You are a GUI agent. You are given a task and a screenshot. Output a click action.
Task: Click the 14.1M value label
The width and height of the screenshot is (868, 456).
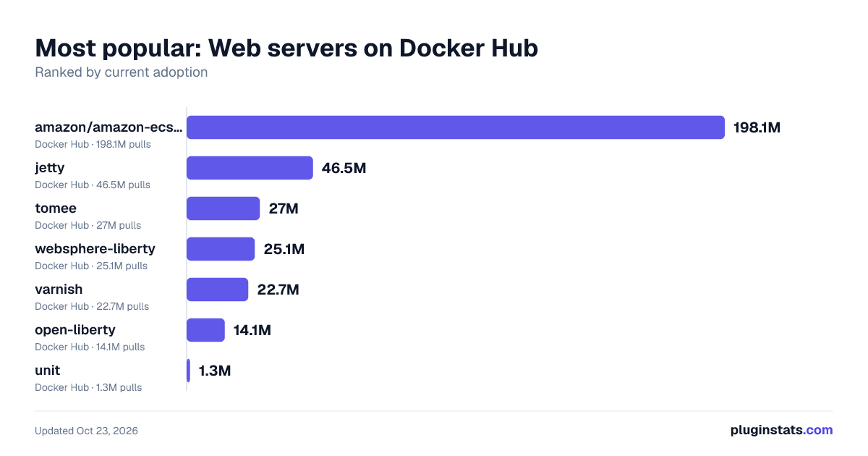pyautogui.click(x=252, y=331)
